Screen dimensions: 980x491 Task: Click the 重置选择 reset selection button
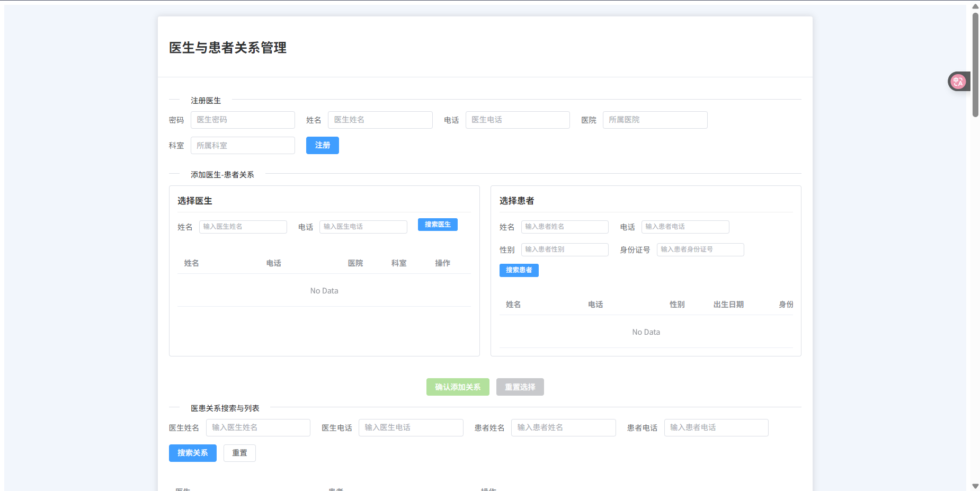pos(520,387)
